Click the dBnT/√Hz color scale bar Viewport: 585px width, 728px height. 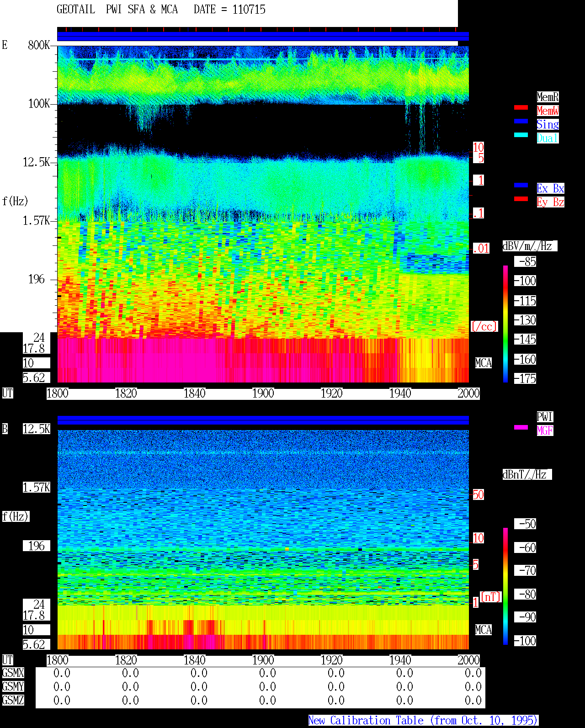pos(505,586)
